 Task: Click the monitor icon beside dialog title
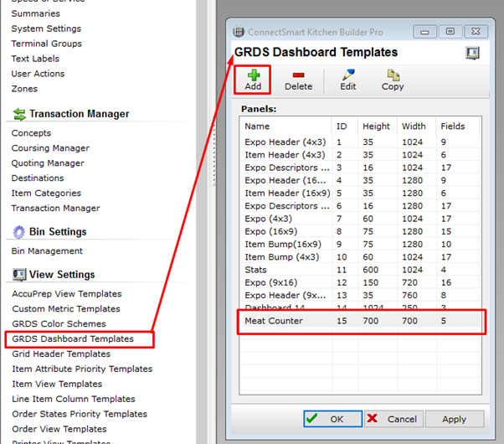tap(472, 53)
